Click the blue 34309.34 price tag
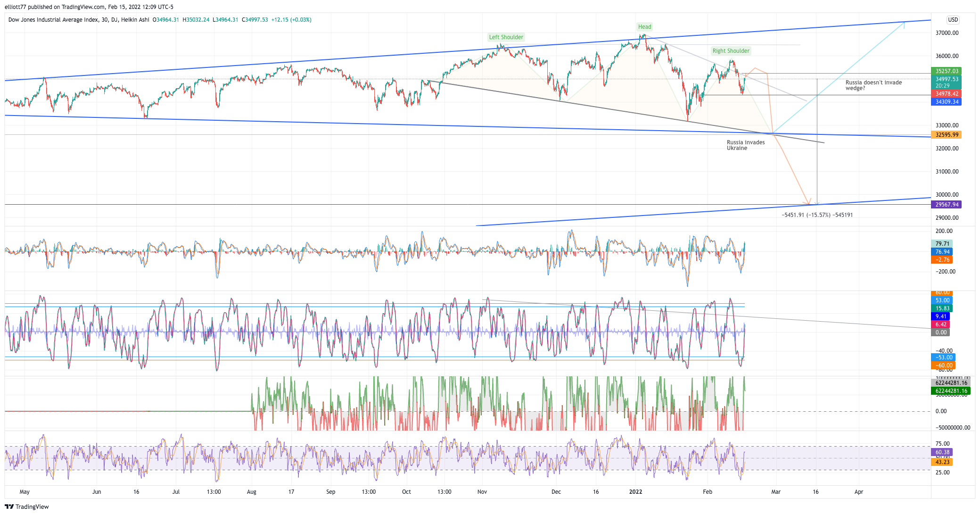This screenshot has height=515, width=980. (947, 102)
